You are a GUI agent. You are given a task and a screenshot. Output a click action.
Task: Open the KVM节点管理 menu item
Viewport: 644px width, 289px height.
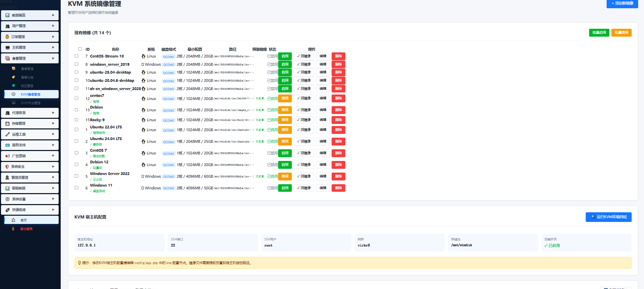31,103
